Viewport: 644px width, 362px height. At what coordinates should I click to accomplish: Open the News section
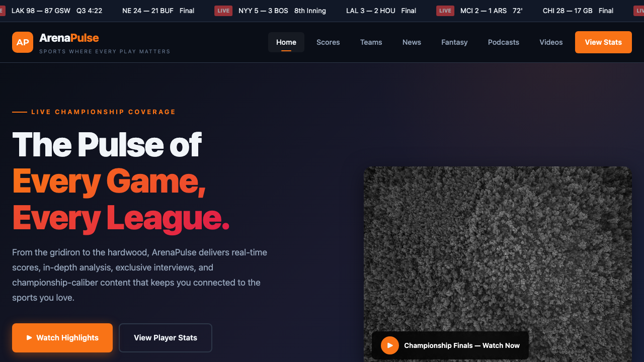coord(412,42)
